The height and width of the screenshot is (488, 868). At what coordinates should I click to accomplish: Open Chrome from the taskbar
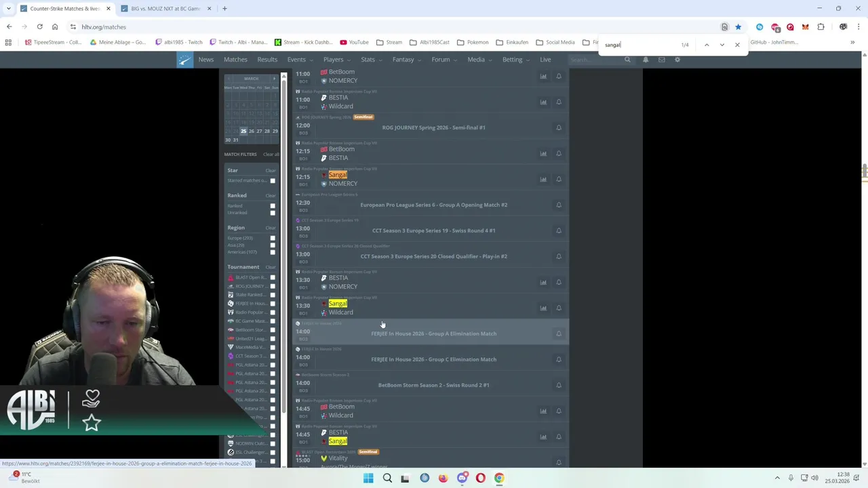coord(499,478)
